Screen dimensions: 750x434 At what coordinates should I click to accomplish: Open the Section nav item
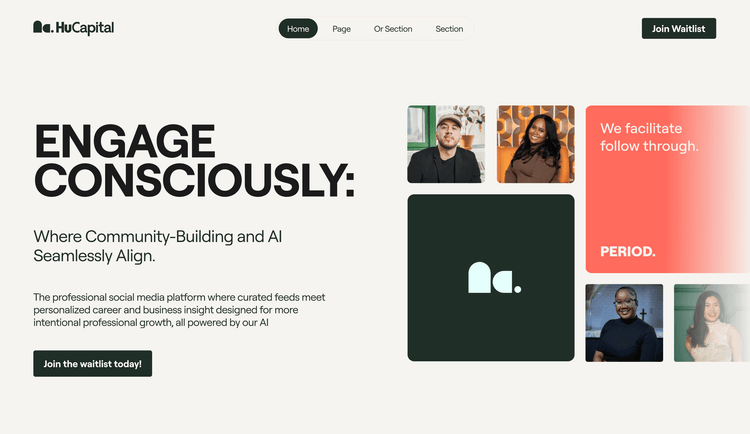[449, 29]
